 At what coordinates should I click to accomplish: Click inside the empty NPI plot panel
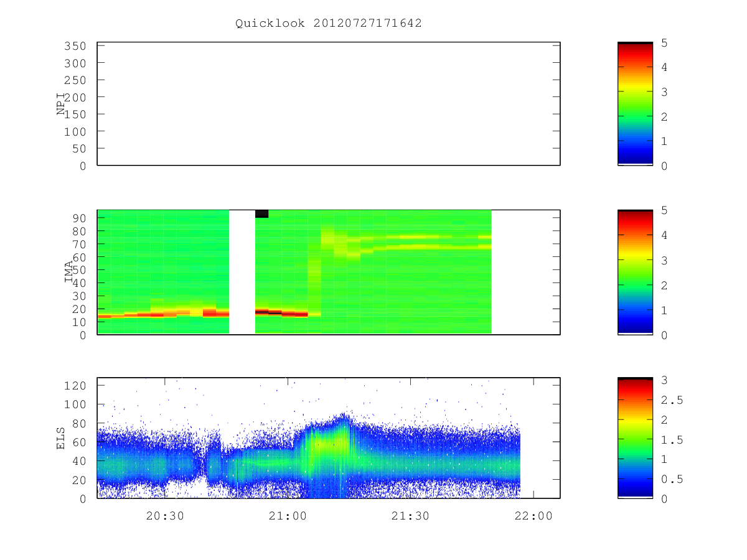coord(329,103)
